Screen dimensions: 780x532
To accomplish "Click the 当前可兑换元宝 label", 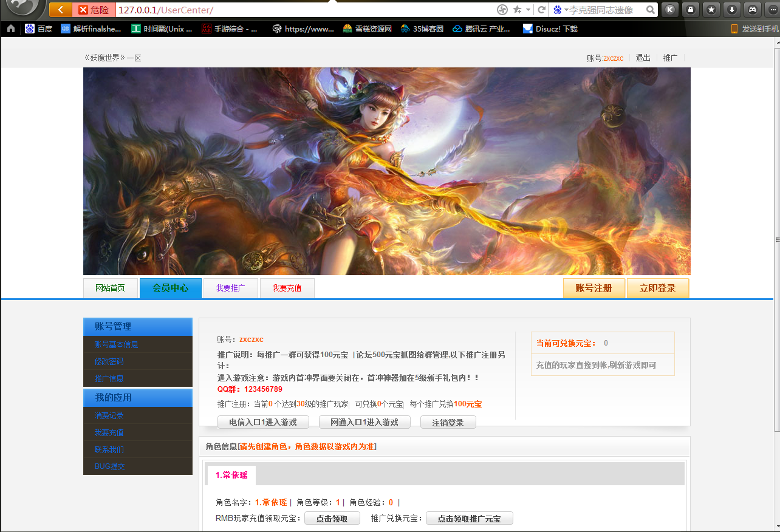I will pos(566,343).
